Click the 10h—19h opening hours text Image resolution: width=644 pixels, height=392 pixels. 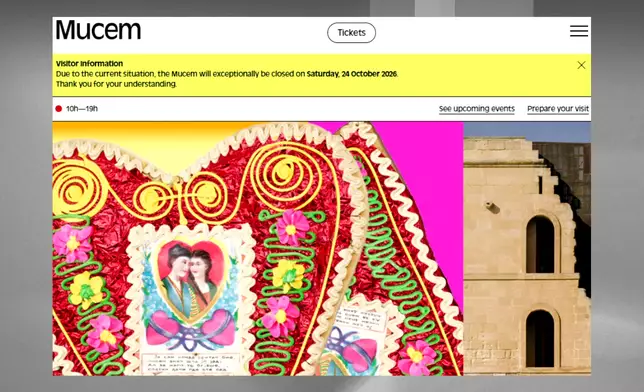82,109
